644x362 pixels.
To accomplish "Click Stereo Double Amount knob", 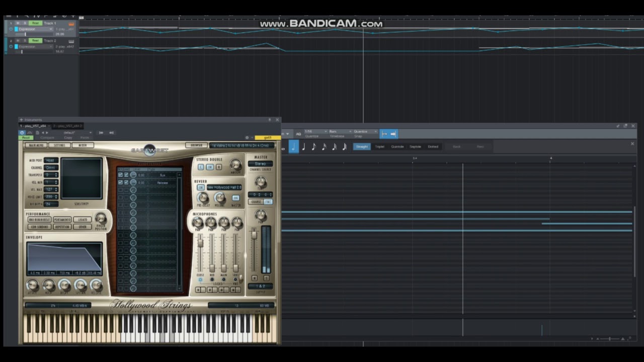I will coord(235,164).
